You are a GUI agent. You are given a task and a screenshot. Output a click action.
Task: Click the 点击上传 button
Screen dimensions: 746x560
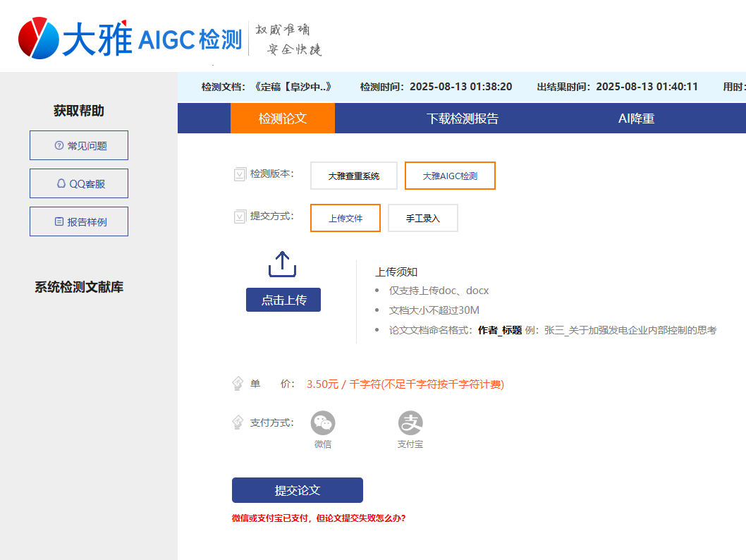(283, 300)
